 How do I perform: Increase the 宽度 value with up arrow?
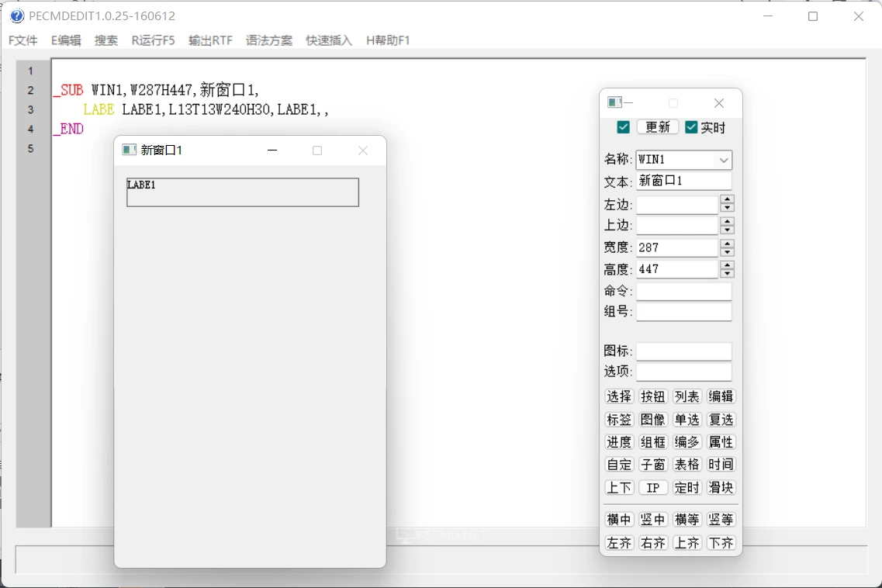728,243
